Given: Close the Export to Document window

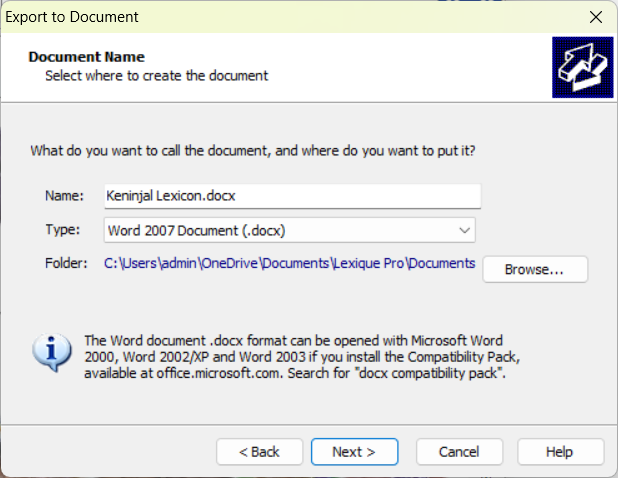Looking at the screenshot, I should [x=595, y=17].
